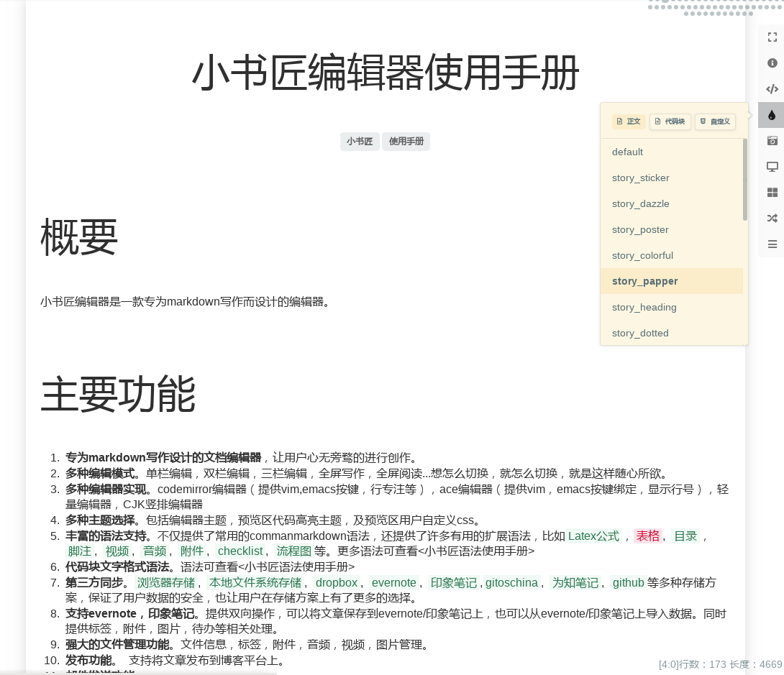Switch to the 正文 tab
This screenshot has height=675, width=784.
point(629,121)
